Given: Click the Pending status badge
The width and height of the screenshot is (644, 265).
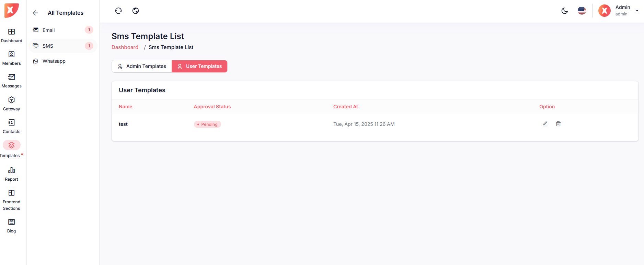Looking at the screenshot, I should click(207, 124).
